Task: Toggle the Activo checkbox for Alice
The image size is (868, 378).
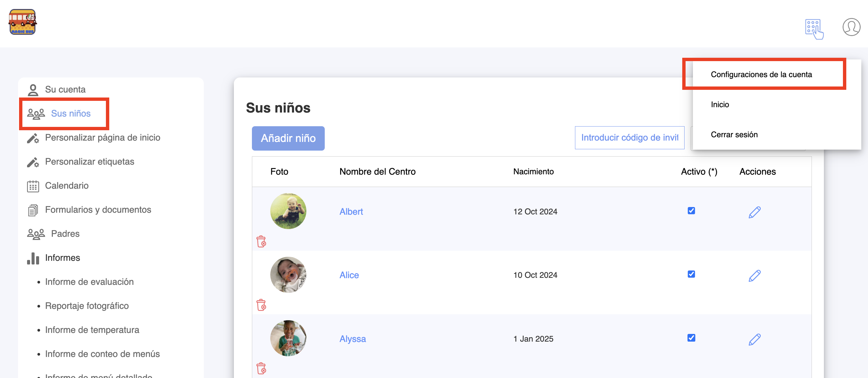Action: tap(691, 274)
